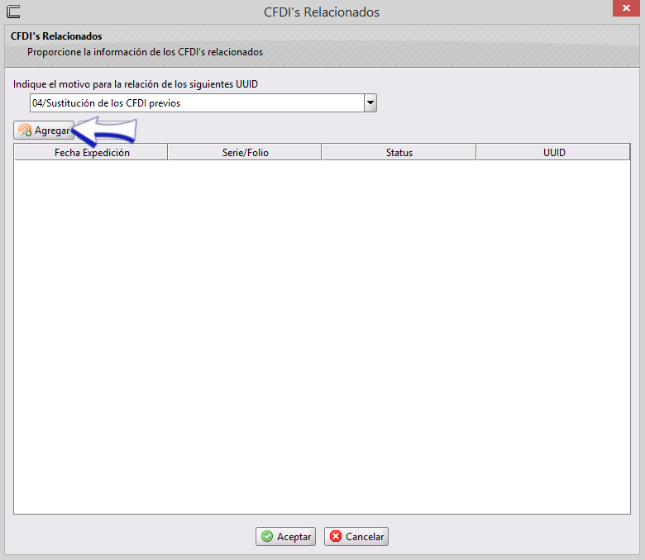This screenshot has width=645, height=560.
Task: Sort by Serie/Folio column header
Action: point(245,152)
